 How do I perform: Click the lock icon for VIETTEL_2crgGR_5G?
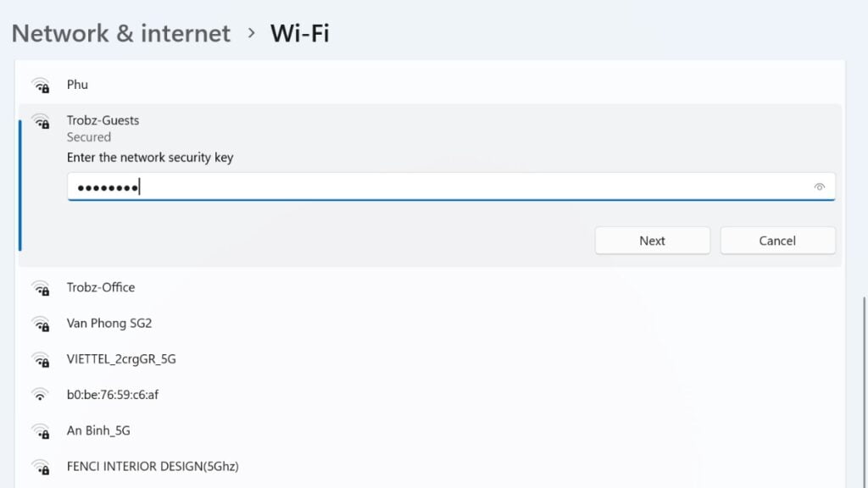[41, 359]
